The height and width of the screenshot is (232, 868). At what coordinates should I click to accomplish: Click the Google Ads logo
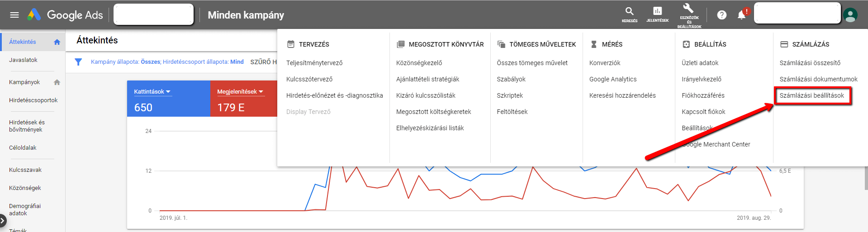click(x=65, y=15)
